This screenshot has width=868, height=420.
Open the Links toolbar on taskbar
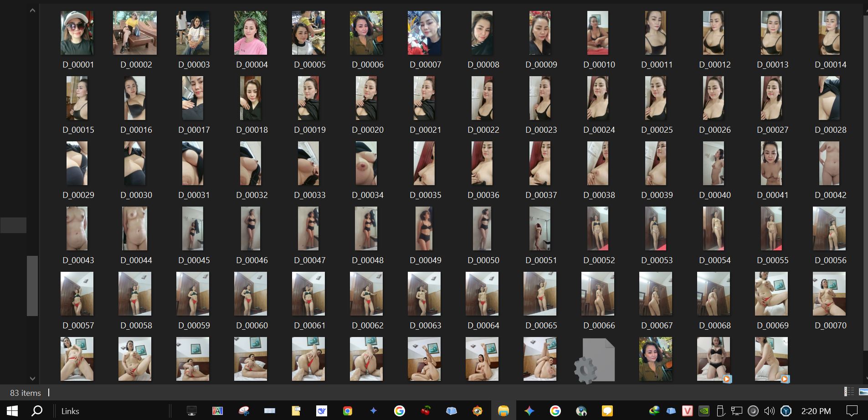click(x=70, y=411)
